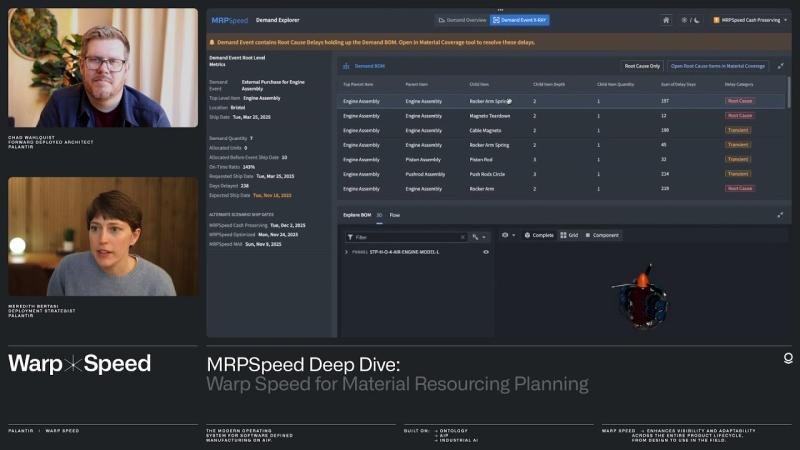Screen dimensions: 800x450
Task: Click Transient tag in Cable Magneto row
Action: [738, 131]
